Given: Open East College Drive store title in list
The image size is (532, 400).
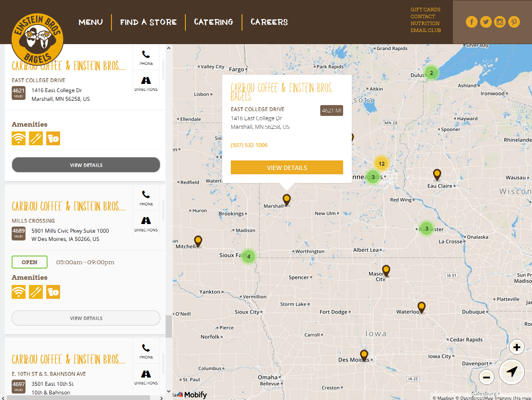Looking at the screenshot, I should (x=69, y=66).
